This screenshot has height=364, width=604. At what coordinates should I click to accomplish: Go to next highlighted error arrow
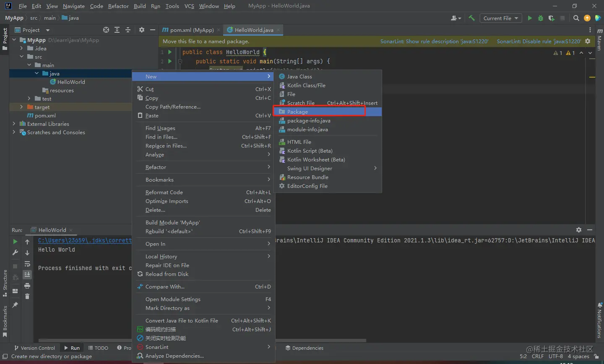[590, 53]
